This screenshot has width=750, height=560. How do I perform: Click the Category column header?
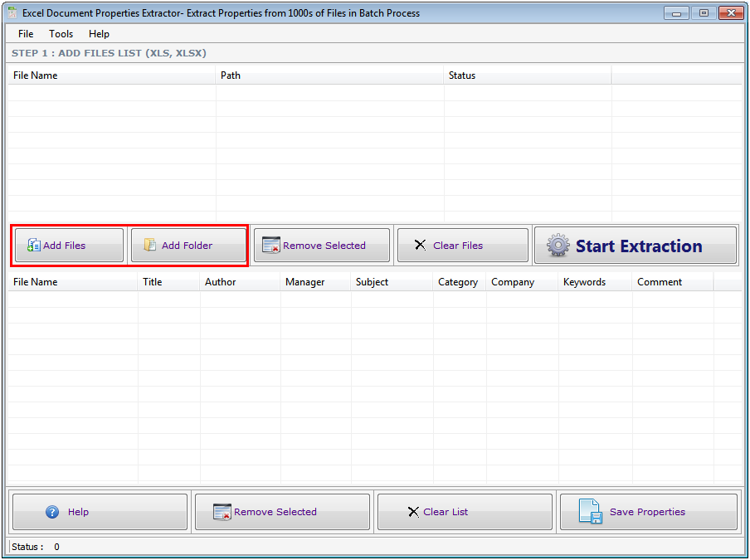click(459, 282)
